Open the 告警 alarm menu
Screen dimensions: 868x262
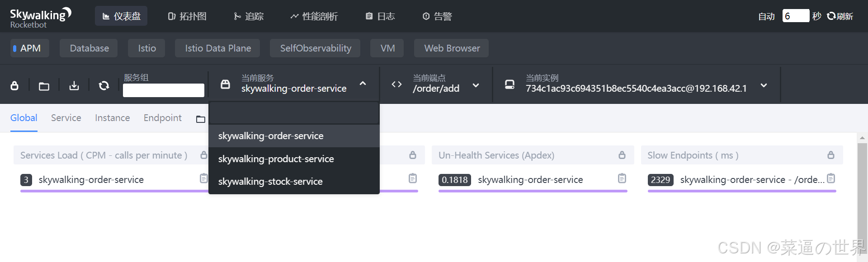click(x=437, y=16)
